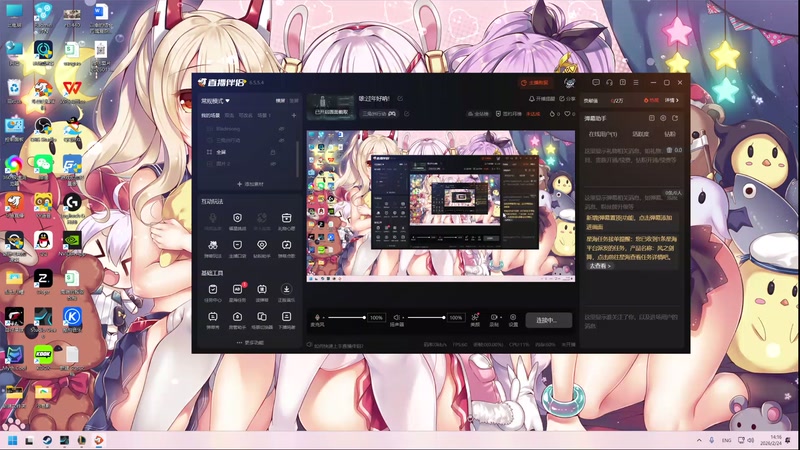Screen dimensions: 800x450
Task: Switch to 横屏 landscape mode
Action: coord(281,101)
